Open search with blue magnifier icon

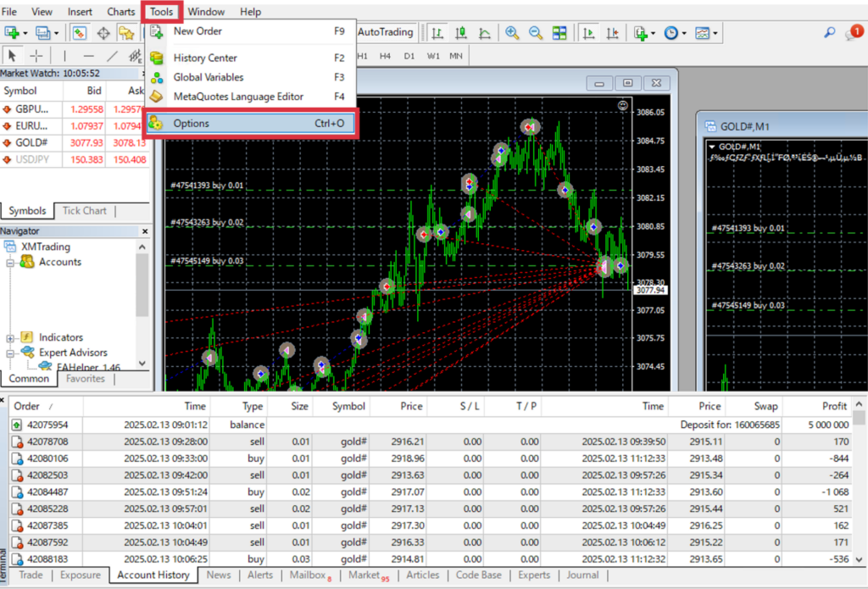coord(829,33)
